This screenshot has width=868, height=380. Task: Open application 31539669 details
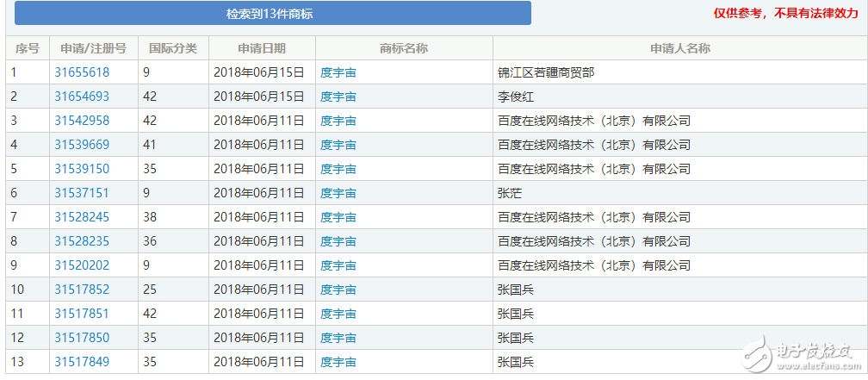(x=82, y=145)
